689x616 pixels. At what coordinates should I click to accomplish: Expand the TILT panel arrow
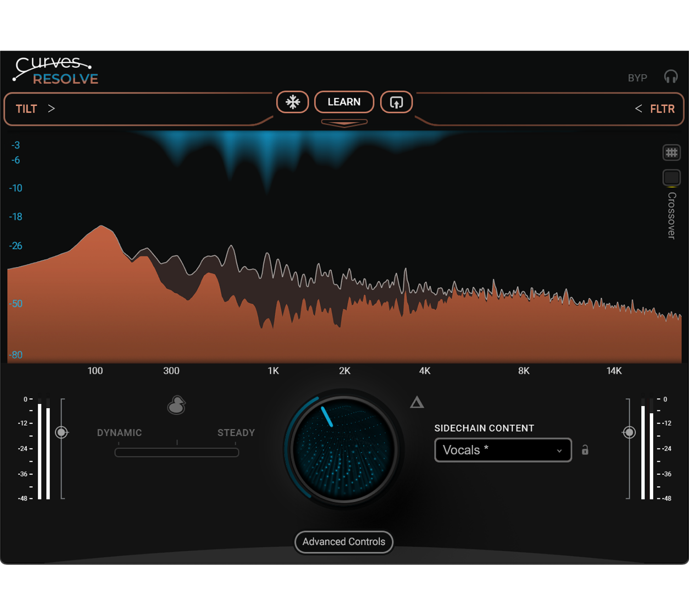coord(51,109)
